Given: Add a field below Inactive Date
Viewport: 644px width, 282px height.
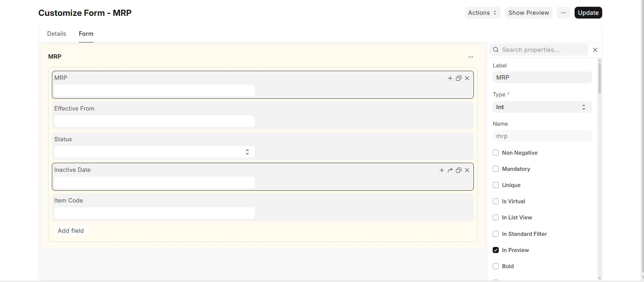Looking at the screenshot, I should point(441,170).
